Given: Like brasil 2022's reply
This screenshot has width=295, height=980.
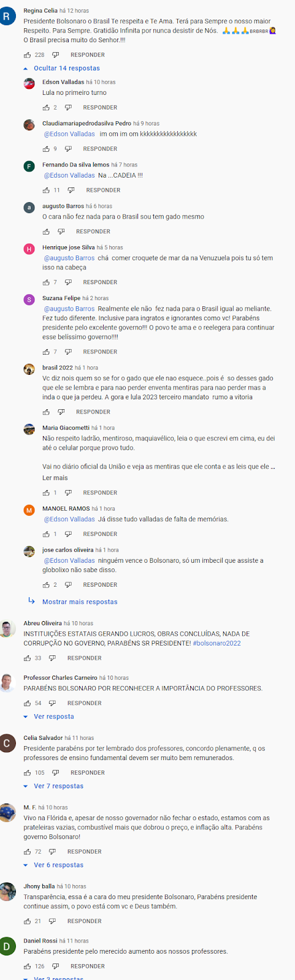Looking at the screenshot, I should (x=46, y=412).
